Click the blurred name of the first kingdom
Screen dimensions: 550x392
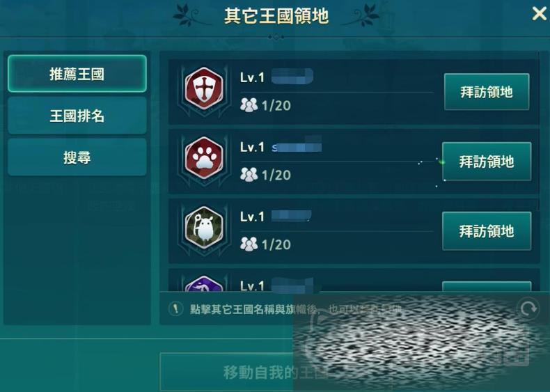(x=292, y=77)
